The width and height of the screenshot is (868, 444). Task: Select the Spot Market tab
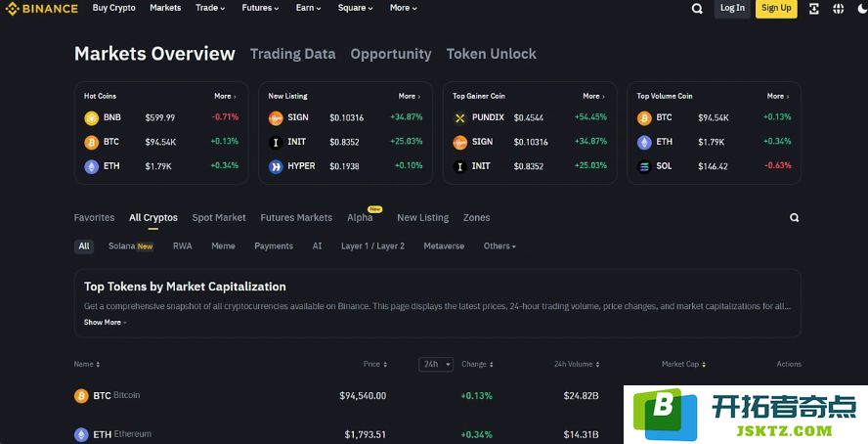point(219,217)
